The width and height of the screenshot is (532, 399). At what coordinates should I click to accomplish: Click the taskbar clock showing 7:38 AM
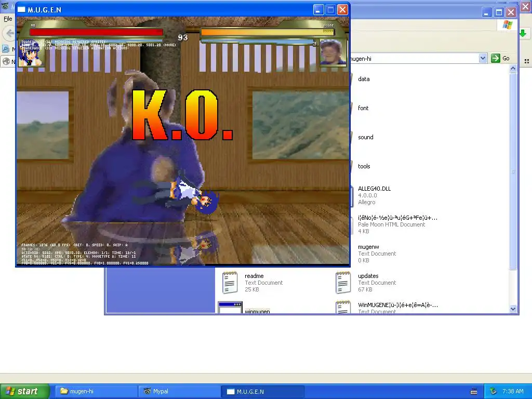click(x=513, y=391)
